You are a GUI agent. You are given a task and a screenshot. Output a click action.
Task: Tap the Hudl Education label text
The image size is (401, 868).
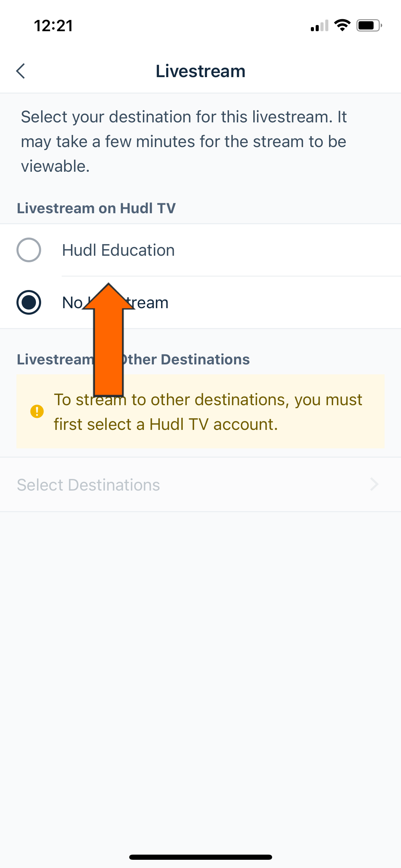pyautogui.click(x=118, y=250)
